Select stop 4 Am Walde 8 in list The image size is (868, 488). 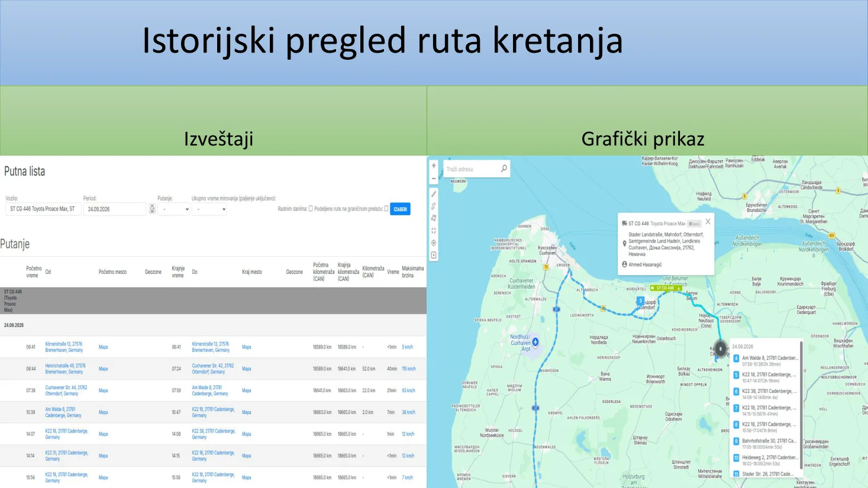pyautogui.click(x=766, y=361)
